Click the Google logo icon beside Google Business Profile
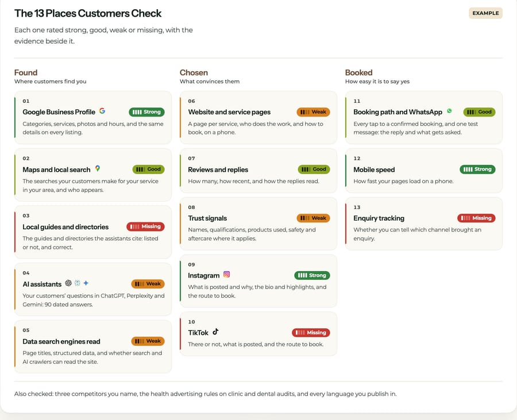Screen dimensions: 517x420 click(x=102, y=111)
